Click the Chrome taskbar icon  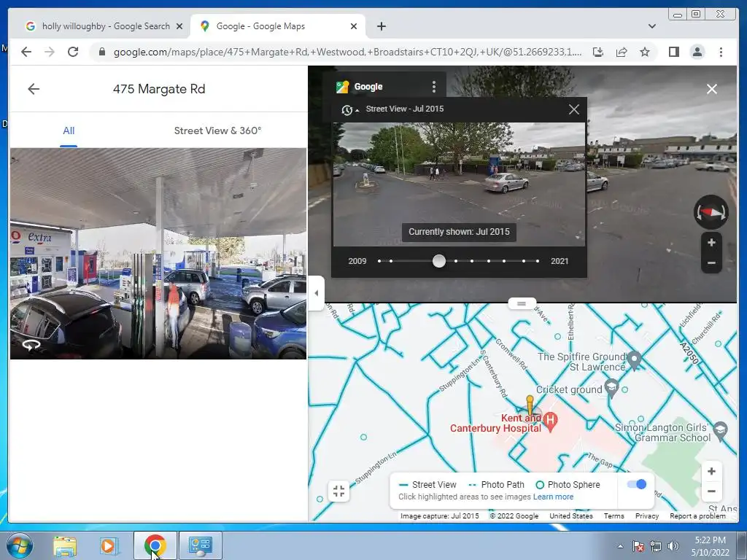(155, 545)
